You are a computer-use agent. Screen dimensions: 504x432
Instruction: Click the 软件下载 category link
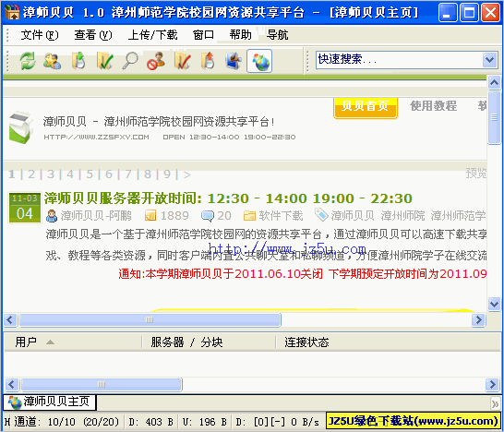point(281,216)
